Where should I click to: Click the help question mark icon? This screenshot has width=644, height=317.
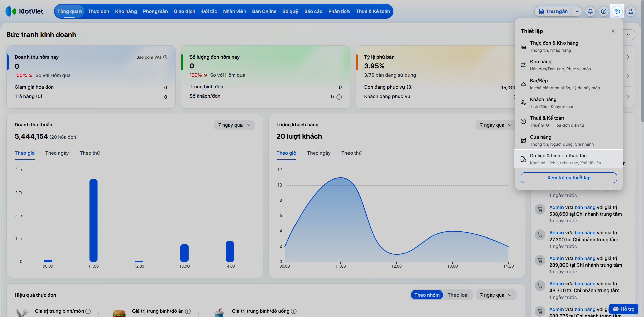(x=604, y=11)
